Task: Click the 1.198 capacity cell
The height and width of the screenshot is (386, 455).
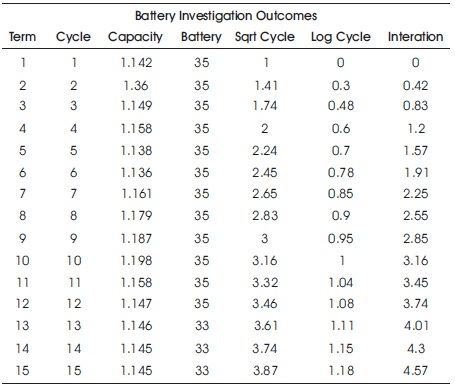Action: [136, 260]
